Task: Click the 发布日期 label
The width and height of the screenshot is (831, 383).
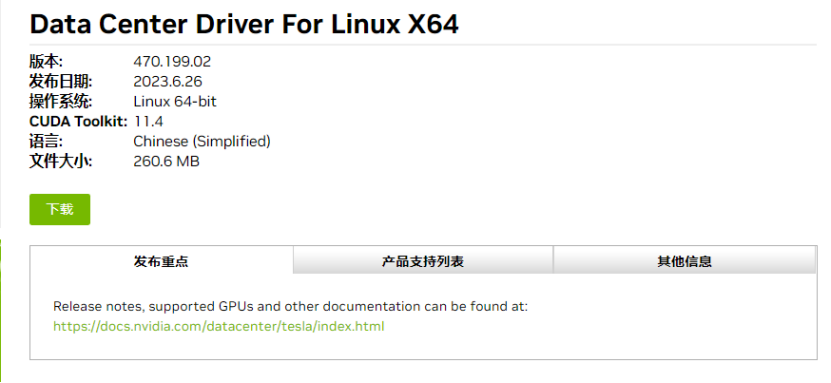Action: tap(60, 82)
